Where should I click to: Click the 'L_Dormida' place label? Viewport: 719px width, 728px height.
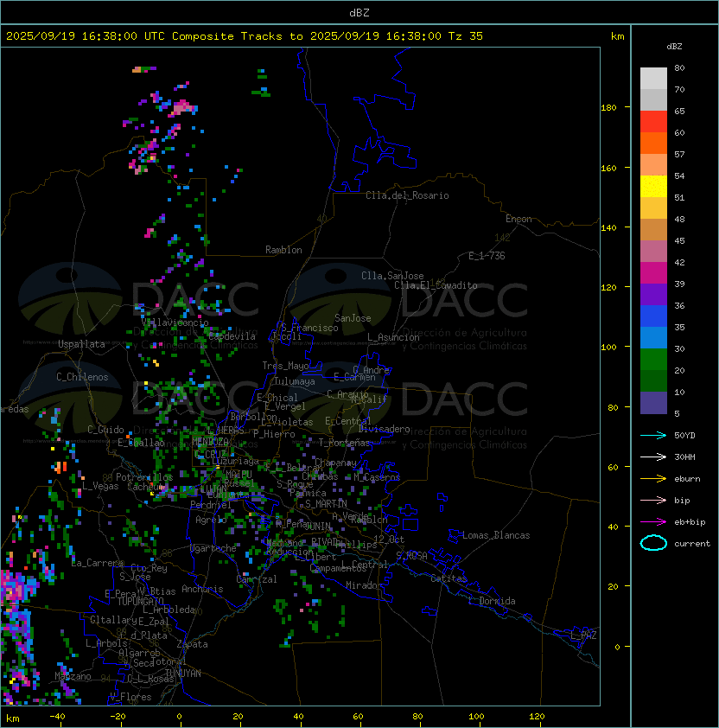pos(492,601)
